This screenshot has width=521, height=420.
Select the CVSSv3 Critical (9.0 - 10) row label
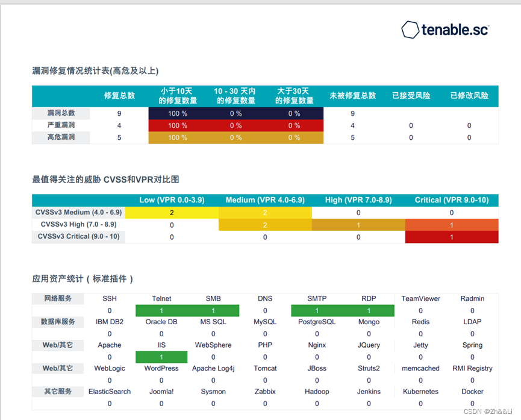click(78, 236)
